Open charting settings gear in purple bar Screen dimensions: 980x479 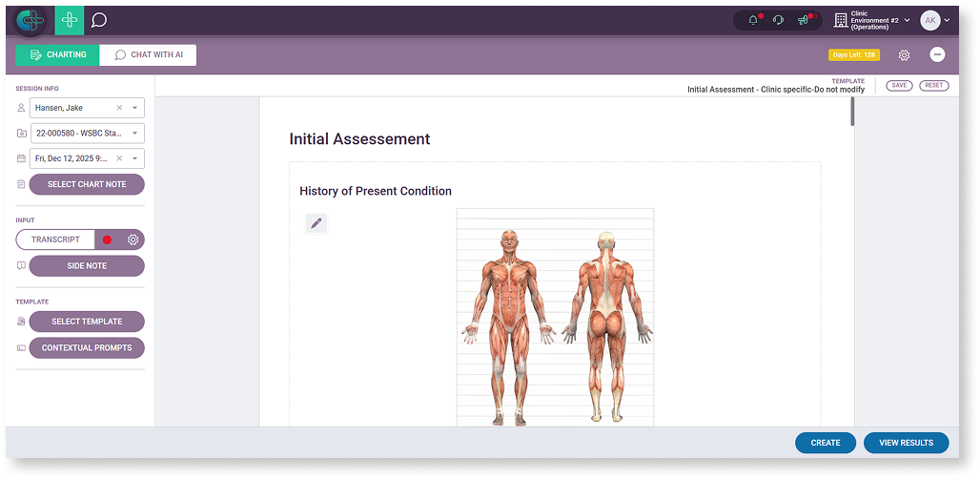[904, 55]
